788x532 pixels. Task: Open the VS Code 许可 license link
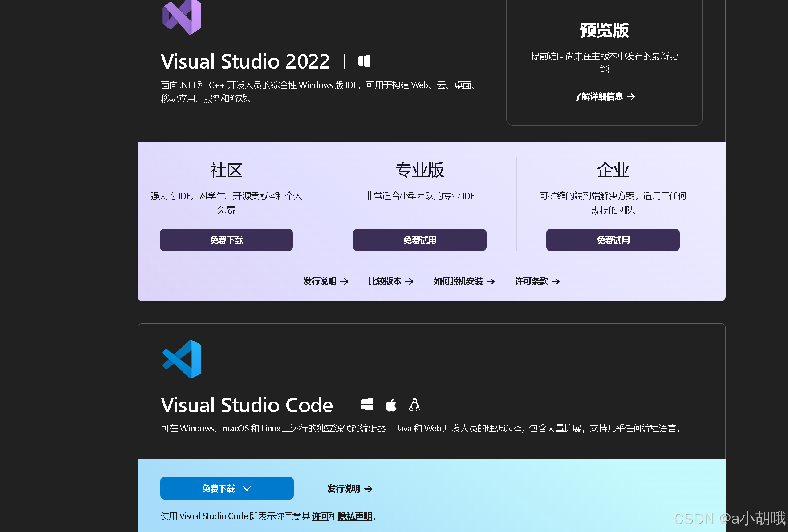[320, 516]
